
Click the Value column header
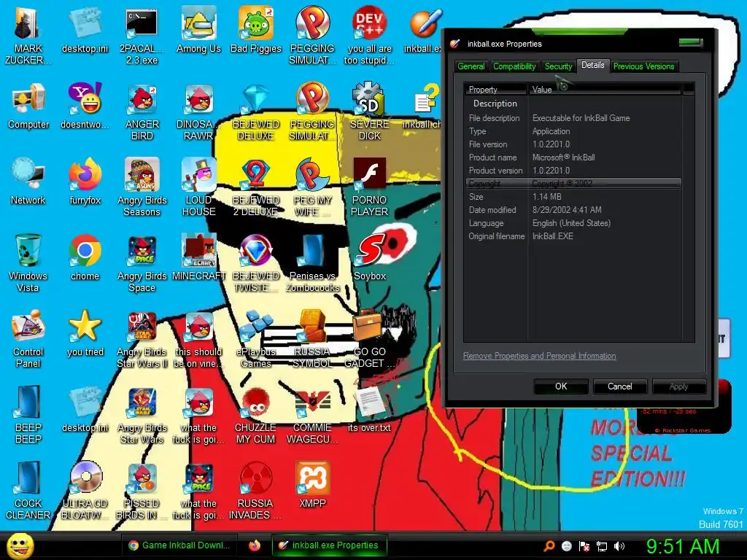click(x=604, y=89)
